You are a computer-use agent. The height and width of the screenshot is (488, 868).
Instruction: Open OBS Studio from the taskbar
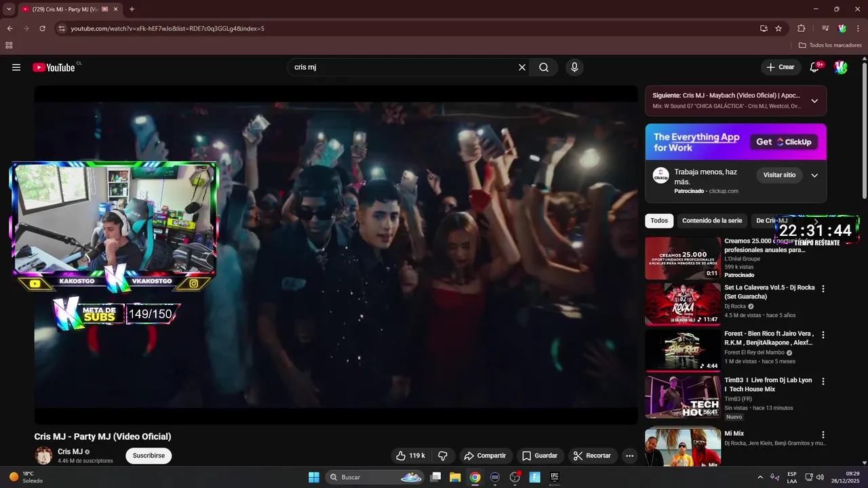point(515,477)
